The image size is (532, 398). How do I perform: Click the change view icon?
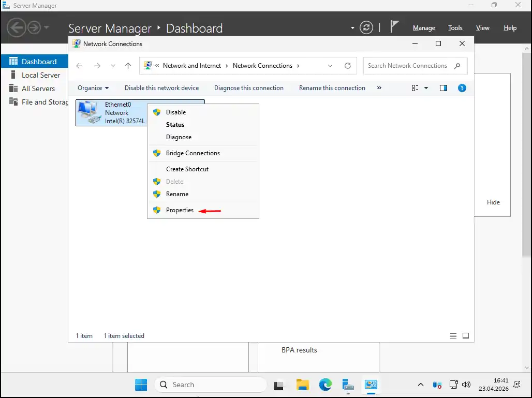[x=415, y=88]
